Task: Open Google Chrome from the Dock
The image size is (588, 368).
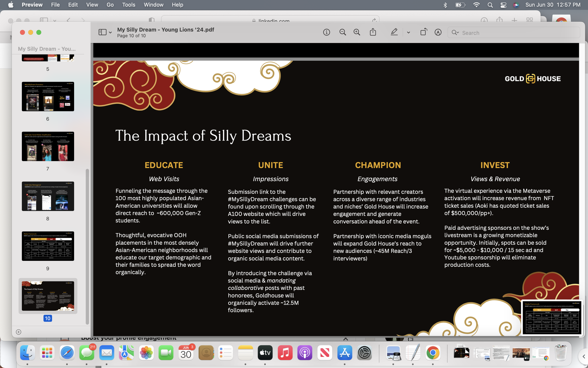Action: pos(433,353)
